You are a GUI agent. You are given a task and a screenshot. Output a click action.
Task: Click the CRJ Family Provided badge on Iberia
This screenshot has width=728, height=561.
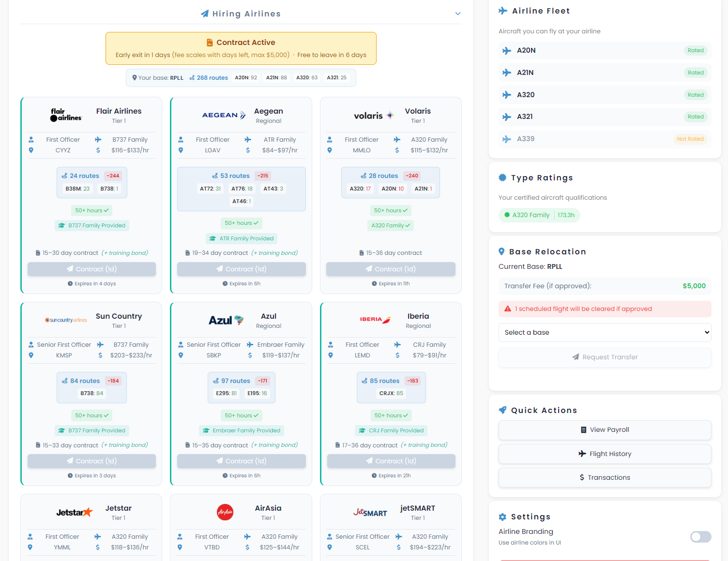(x=391, y=430)
